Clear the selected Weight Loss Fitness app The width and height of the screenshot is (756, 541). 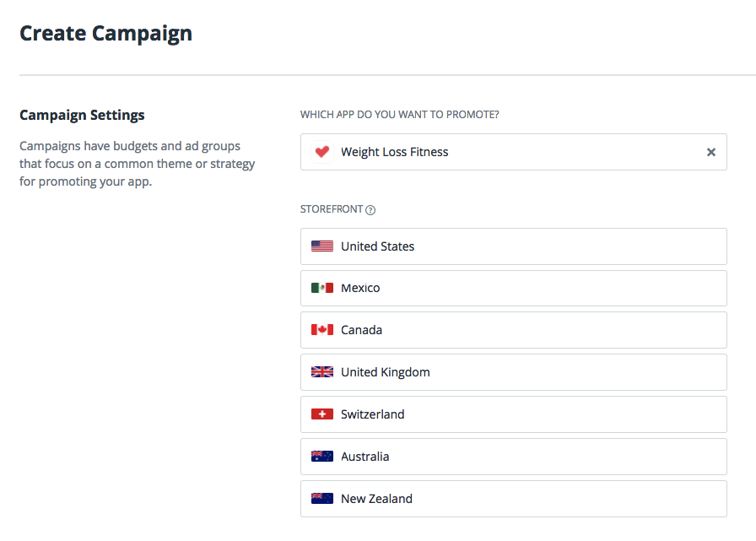point(710,152)
